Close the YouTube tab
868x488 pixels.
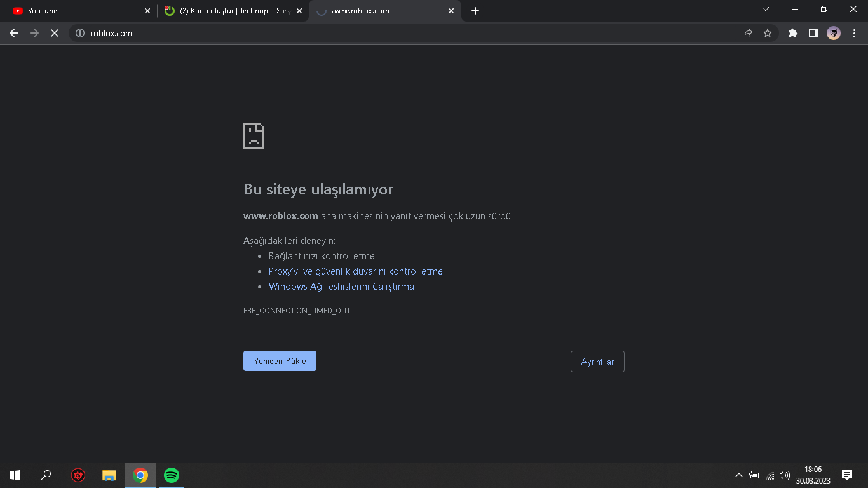click(147, 11)
